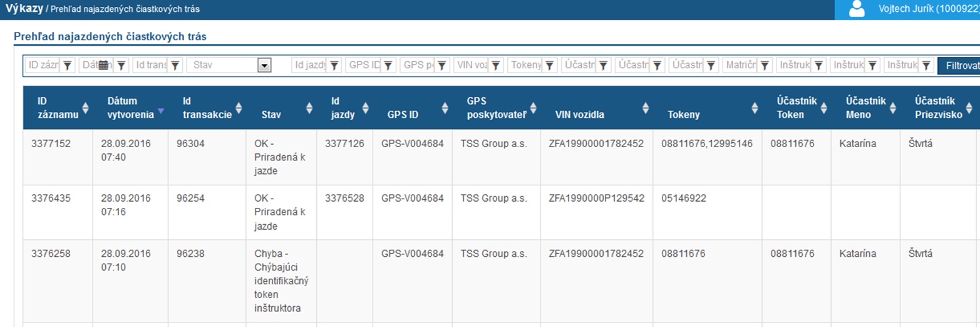Open the Stav dropdown list
This screenshot has height=330, width=980.
(264, 65)
